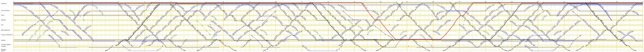Click hour 14 marker on time axis
The image size is (644, 52).
tap(381, 1)
